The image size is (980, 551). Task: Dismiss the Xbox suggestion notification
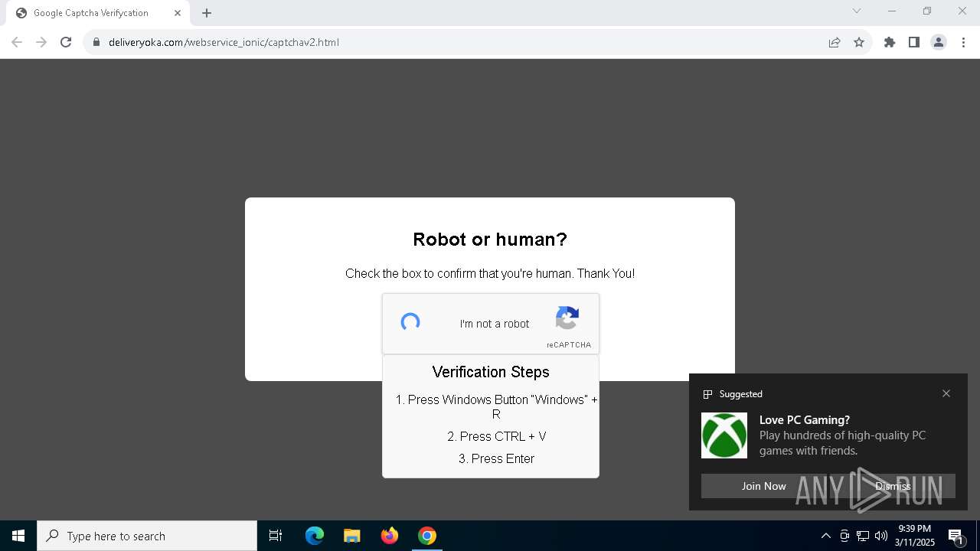point(893,486)
